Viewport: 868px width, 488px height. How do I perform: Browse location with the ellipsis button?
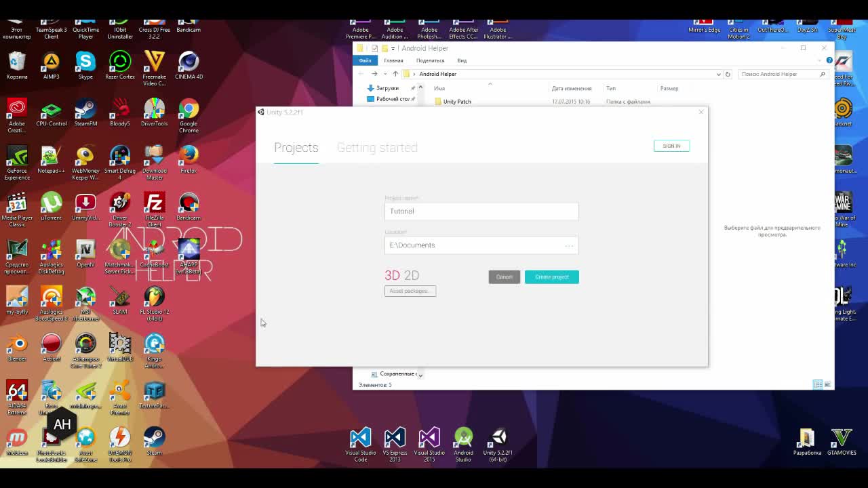point(569,245)
